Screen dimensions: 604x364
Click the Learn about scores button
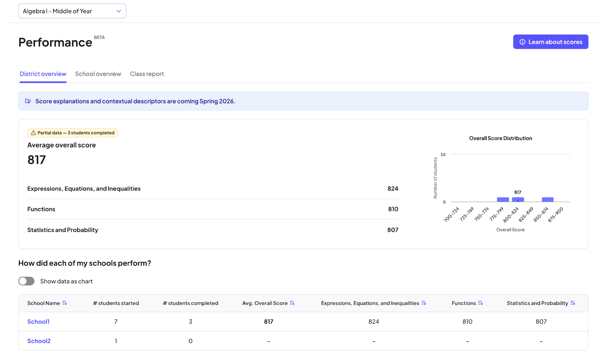click(550, 42)
